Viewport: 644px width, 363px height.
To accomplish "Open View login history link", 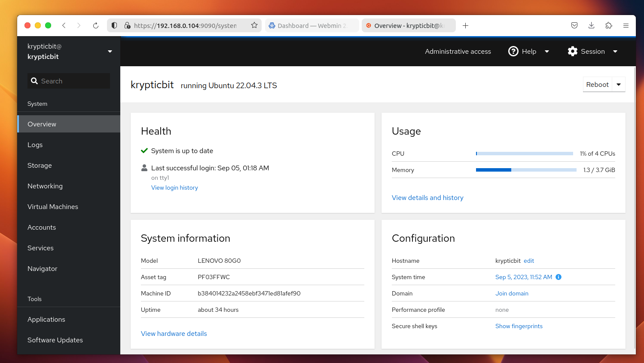I will [174, 188].
